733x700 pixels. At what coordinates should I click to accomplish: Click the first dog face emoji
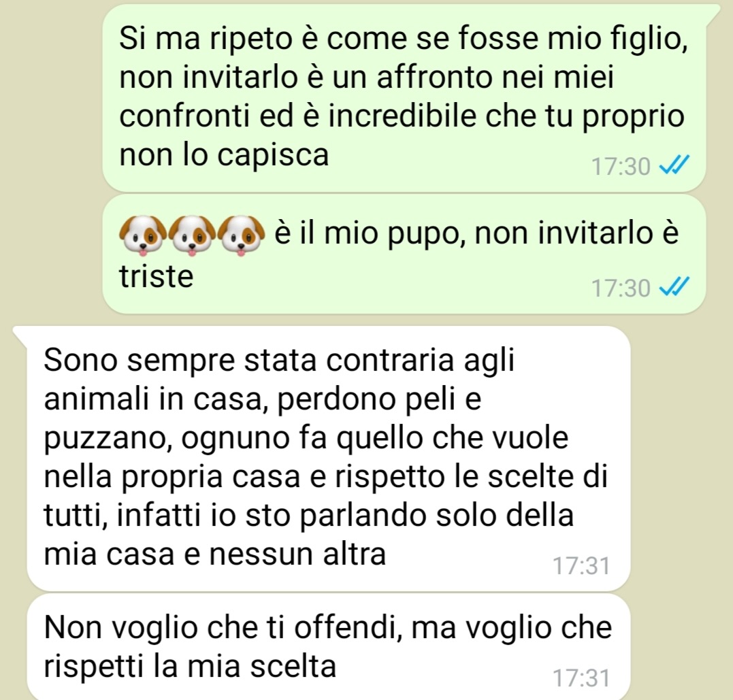(x=143, y=235)
